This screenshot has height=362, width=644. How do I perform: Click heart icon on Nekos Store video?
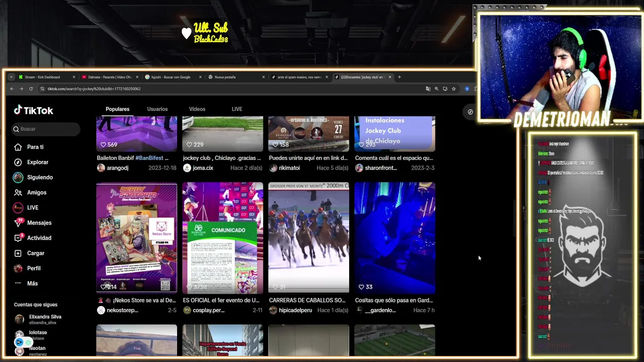click(x=103, y=287)
